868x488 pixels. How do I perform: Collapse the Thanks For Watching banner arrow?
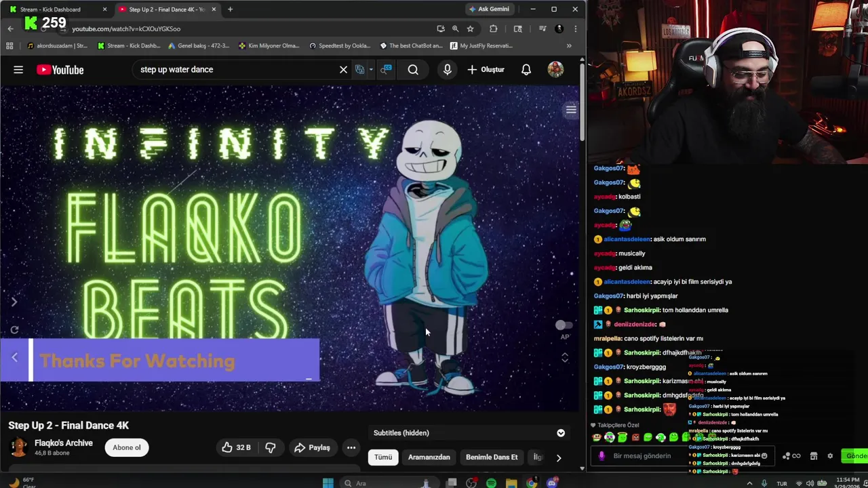(14, 358)
